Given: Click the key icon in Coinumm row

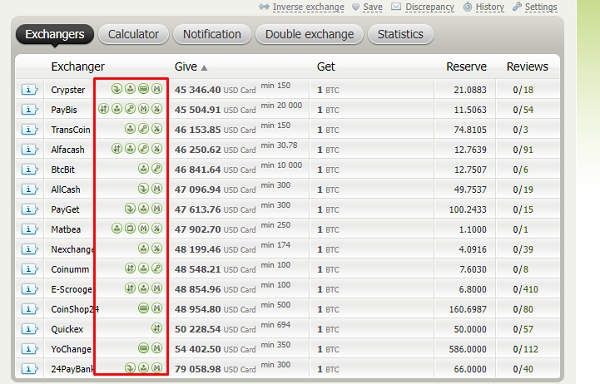Looking at the screenshot, I should click(157, 268).
